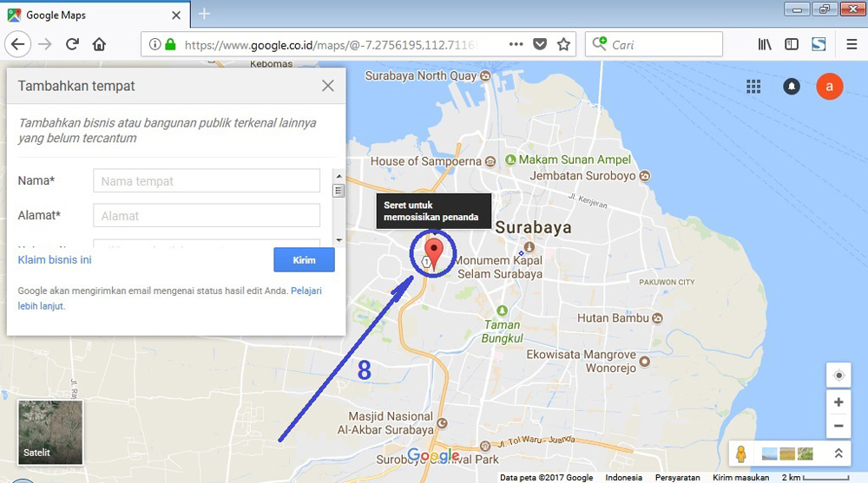Click the Nama tempat input field
Viewport: 868px width, 483px height.
[207, 181]
